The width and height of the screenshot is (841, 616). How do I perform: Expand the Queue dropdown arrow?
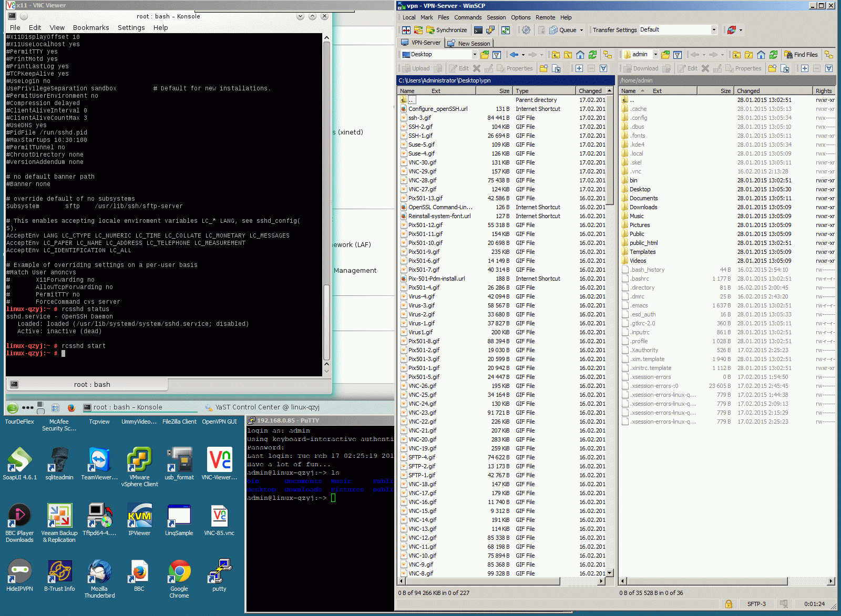tap(581, 30)
